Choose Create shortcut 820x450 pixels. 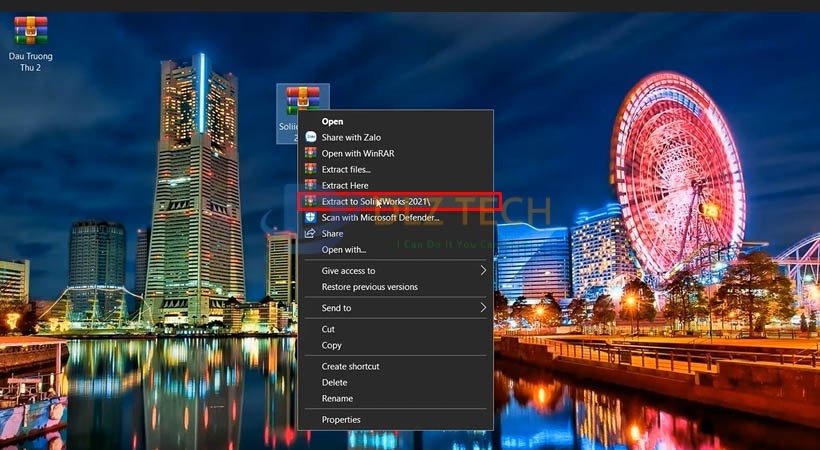[x=350, y=366]
